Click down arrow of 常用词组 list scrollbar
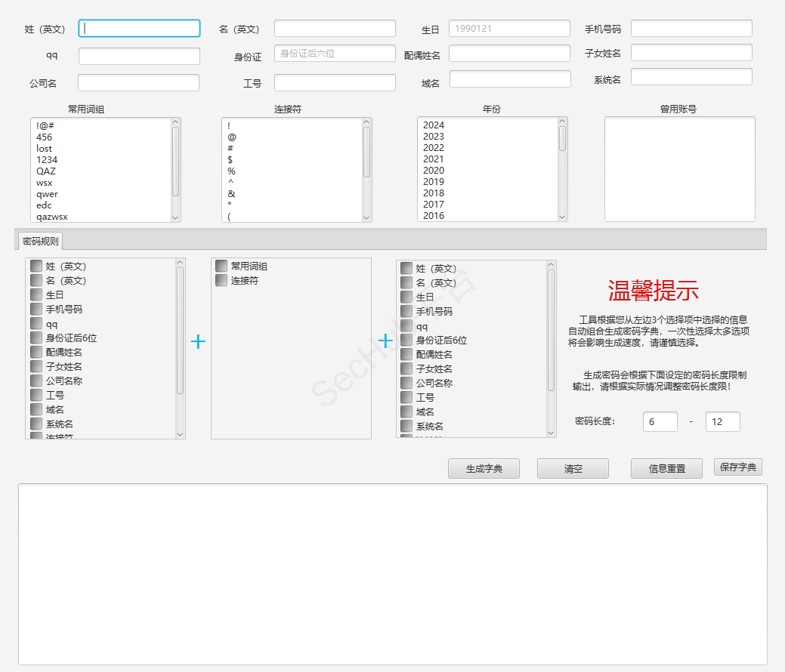The height and width of the screenshot is (672, 785). click(x=176, y=217)
